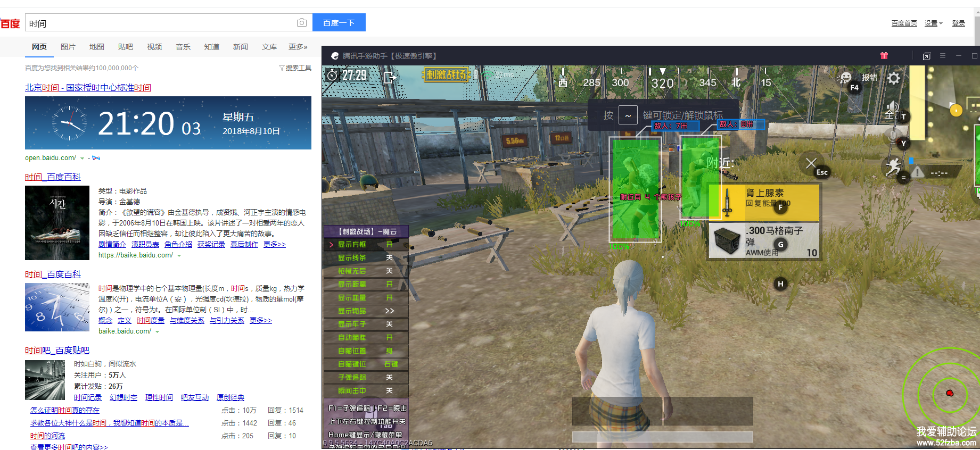Click the timer clock icon showing 27:29
This screenshot has height=450, width=980.
click(x=332, y=75)
